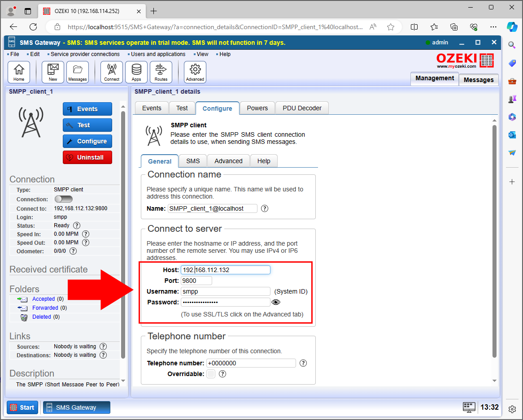Open the File menu
The image size is (523, 420).
tap(15, 54)
